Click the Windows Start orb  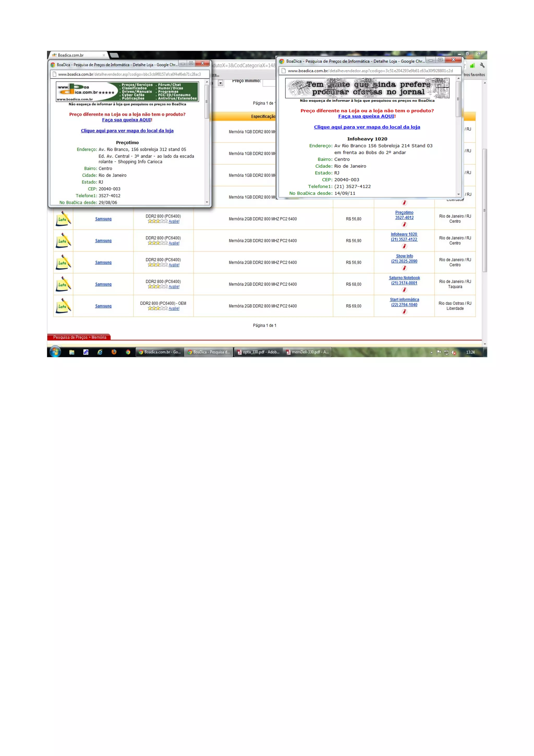55,352
